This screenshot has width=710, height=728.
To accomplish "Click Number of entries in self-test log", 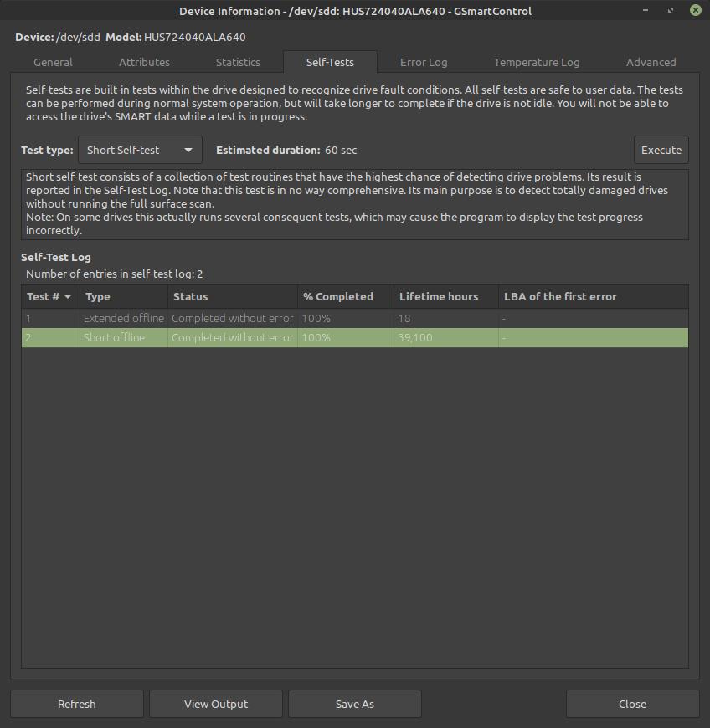I will tap(115, 274).
